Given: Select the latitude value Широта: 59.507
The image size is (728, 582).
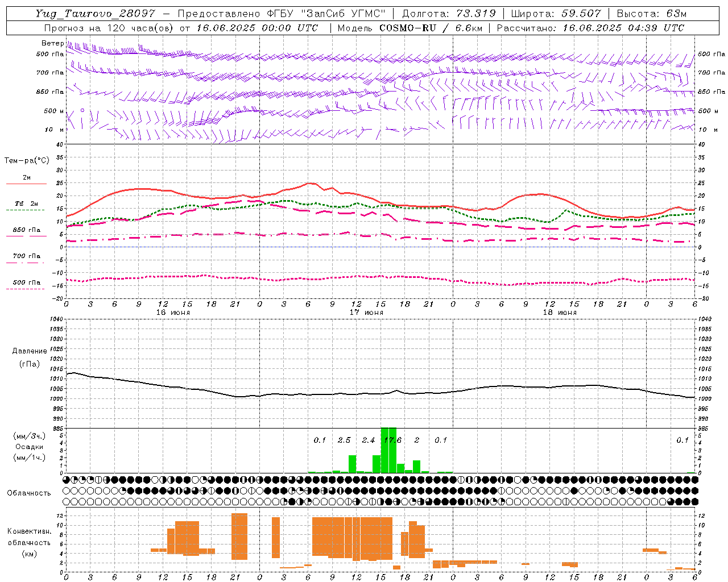Looking at the screenshot, I should (x=556, y=14).
